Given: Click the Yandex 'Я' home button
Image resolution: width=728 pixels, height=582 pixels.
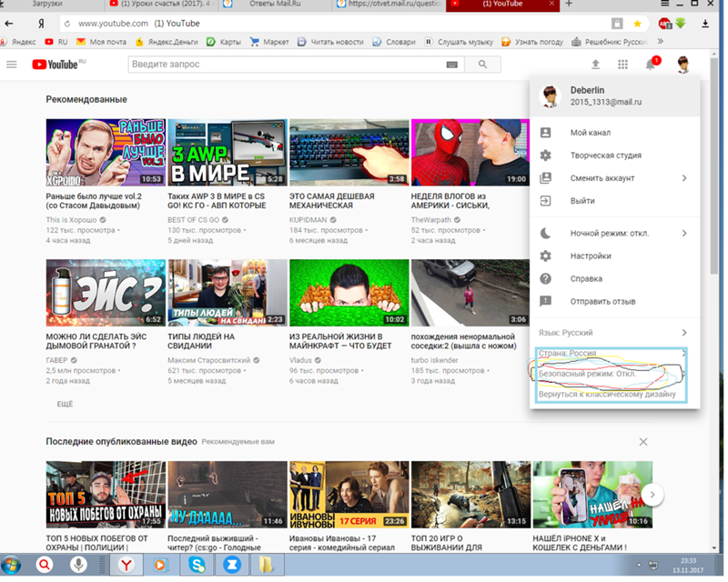Looking at the screenshot, I should 41,24.
